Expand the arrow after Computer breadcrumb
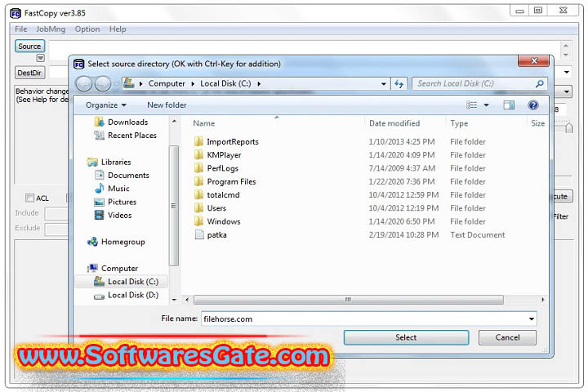Image resolution: width=588 pixels, height=392 pixels. [193, 83]
